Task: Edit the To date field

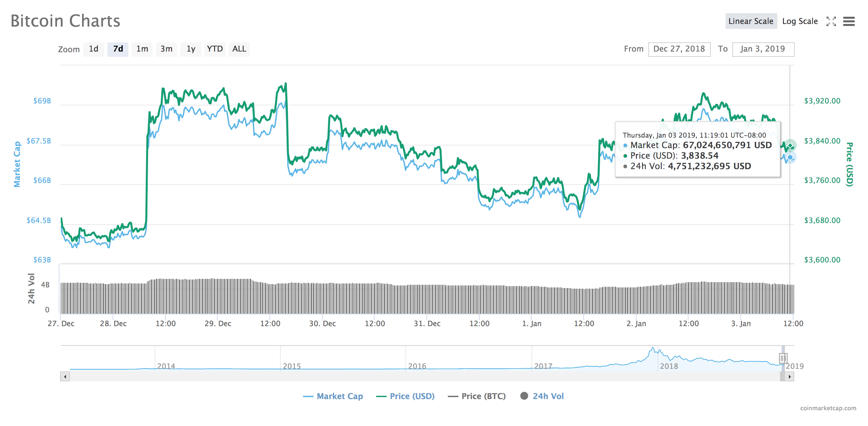Action: pyautogui.click(x=763, y=49)
